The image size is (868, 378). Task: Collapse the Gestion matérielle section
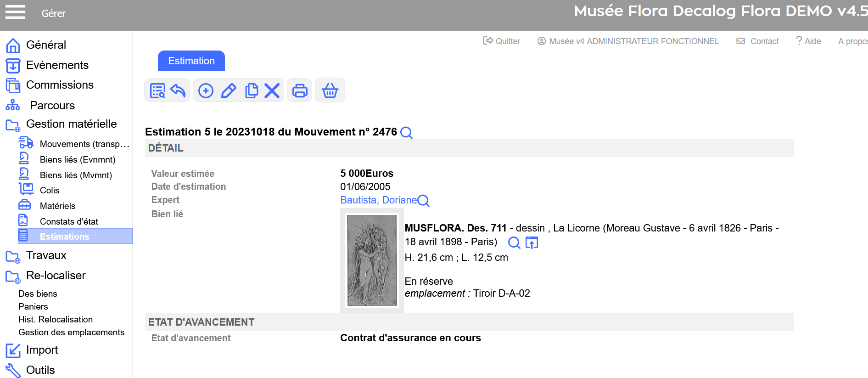tap(71, 124)
